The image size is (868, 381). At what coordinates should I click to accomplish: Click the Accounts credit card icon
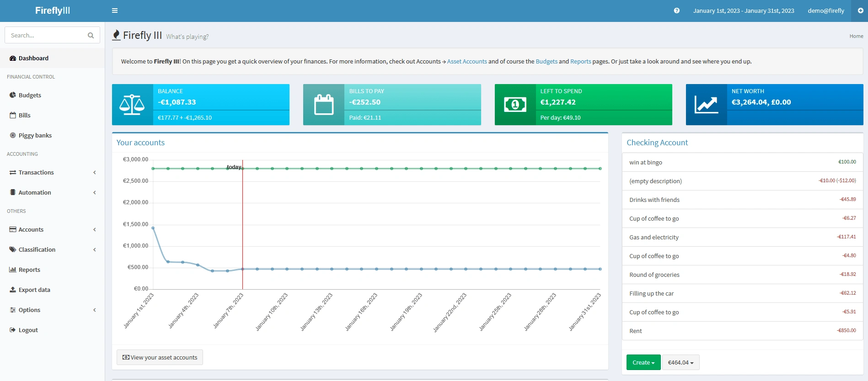click(x=13, y=229)
